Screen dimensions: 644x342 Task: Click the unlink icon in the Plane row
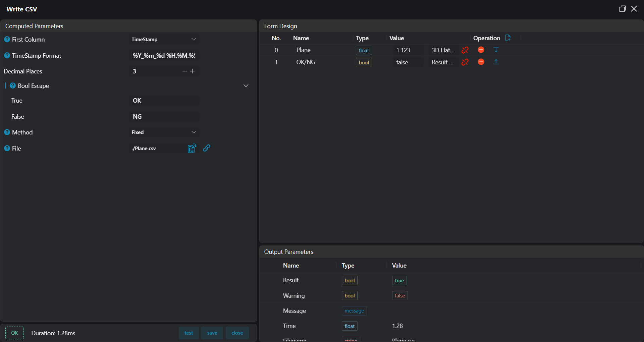point(465,50)
